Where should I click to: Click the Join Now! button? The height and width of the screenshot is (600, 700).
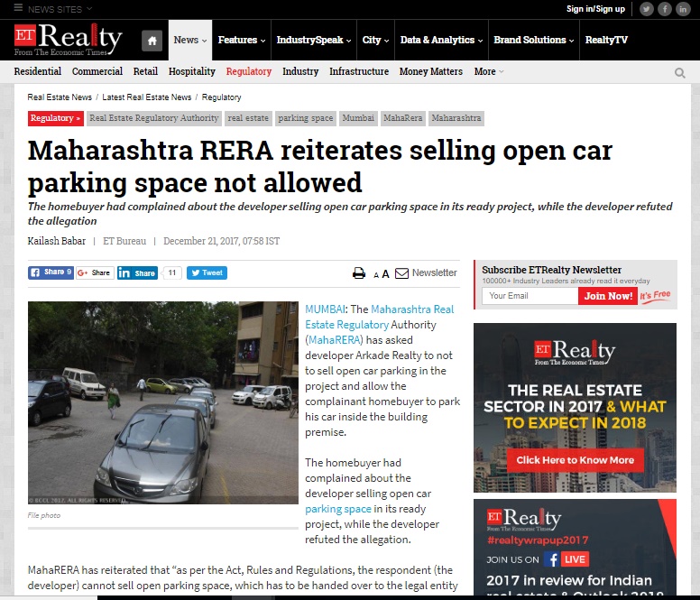[x=608, y=296]
